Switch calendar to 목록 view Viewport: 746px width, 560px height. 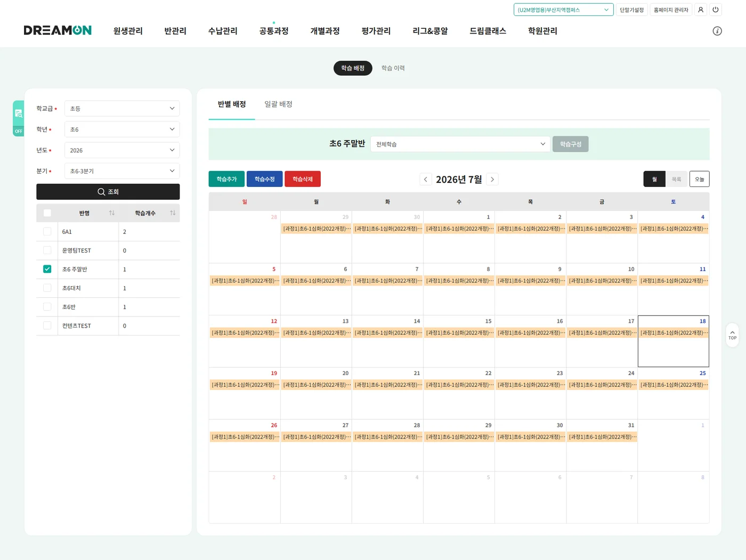point(677,179)
